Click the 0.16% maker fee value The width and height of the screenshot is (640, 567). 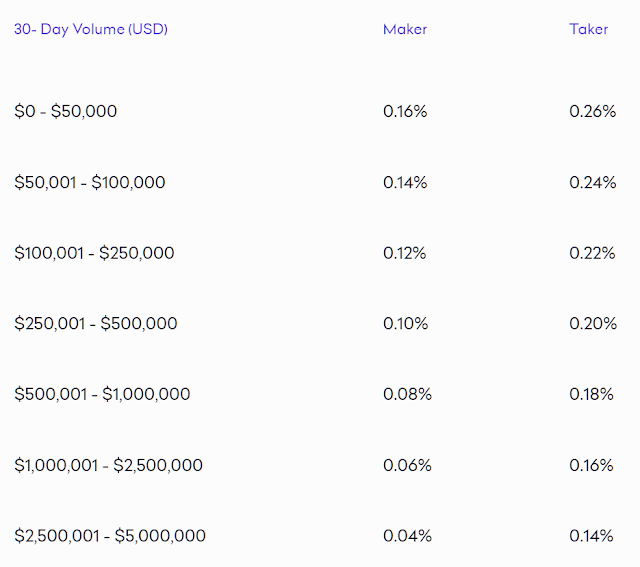pyautogui.click(x=405, y=111)
